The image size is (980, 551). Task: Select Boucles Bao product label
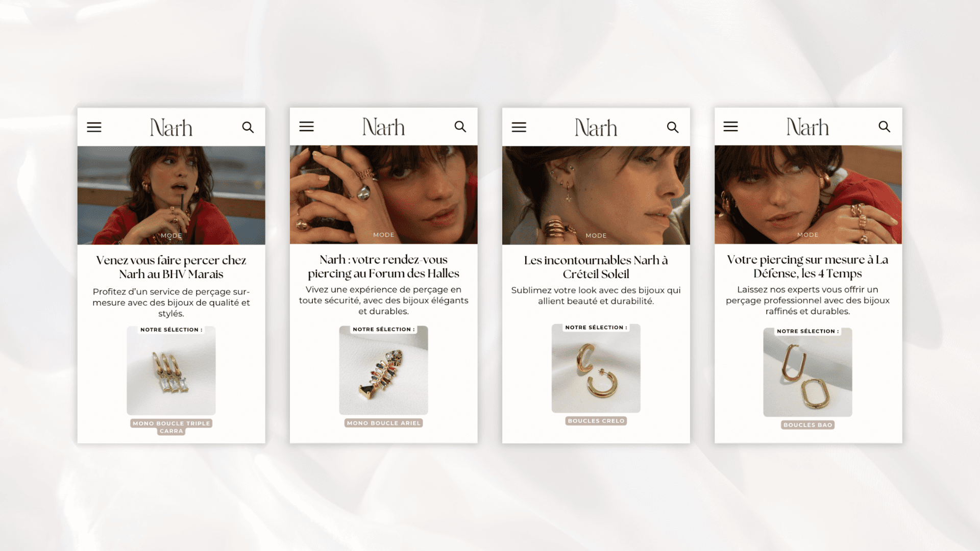[x=808, y=425]
